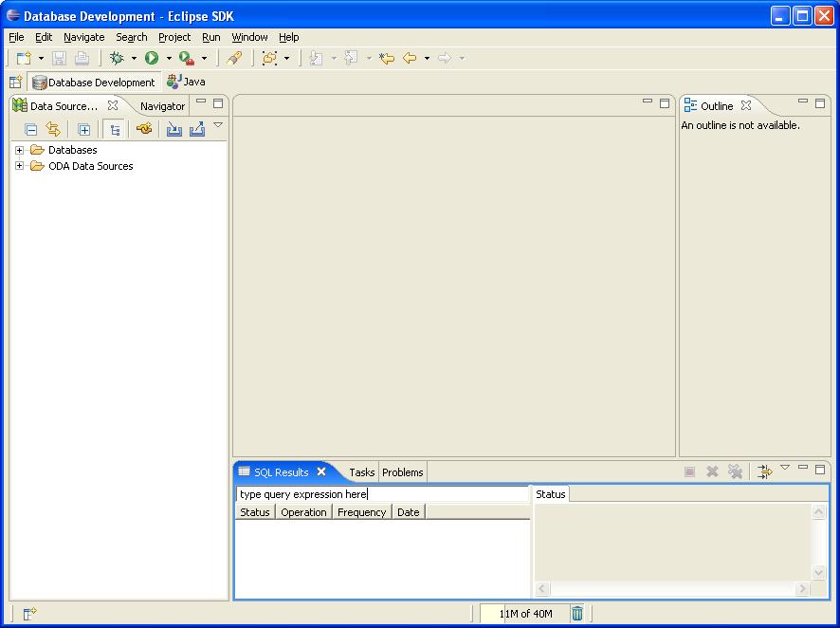Click the greyed Forward arrow icon
This screenshot has height=628, width=840.
445,58
